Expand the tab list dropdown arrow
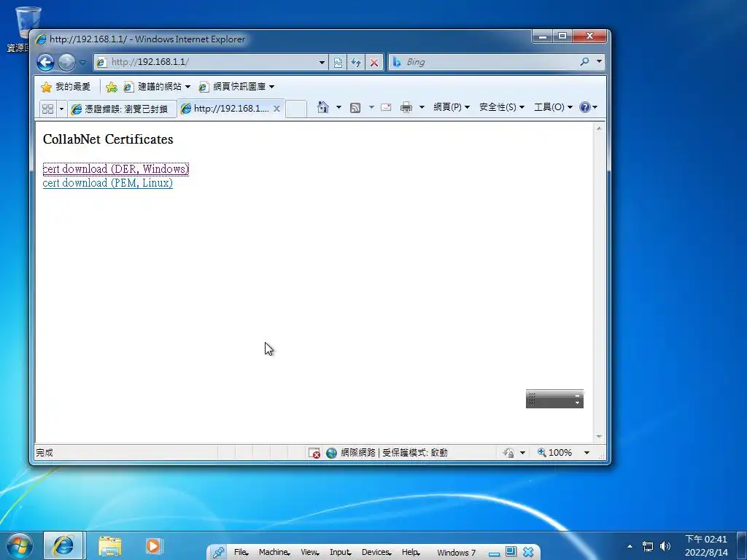 (x=61, y=109)
